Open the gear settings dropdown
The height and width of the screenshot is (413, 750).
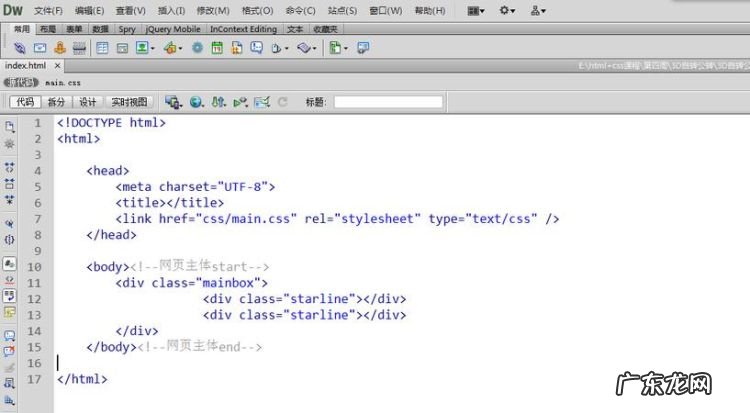[507, 10]
